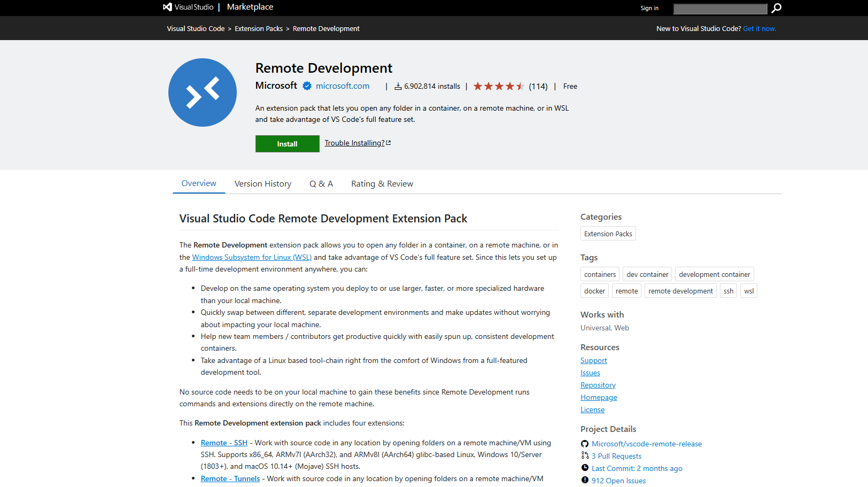The height and width of the screenshot is (487, 868).
Task: Click Sign in
Action: [x=649, y=8]
